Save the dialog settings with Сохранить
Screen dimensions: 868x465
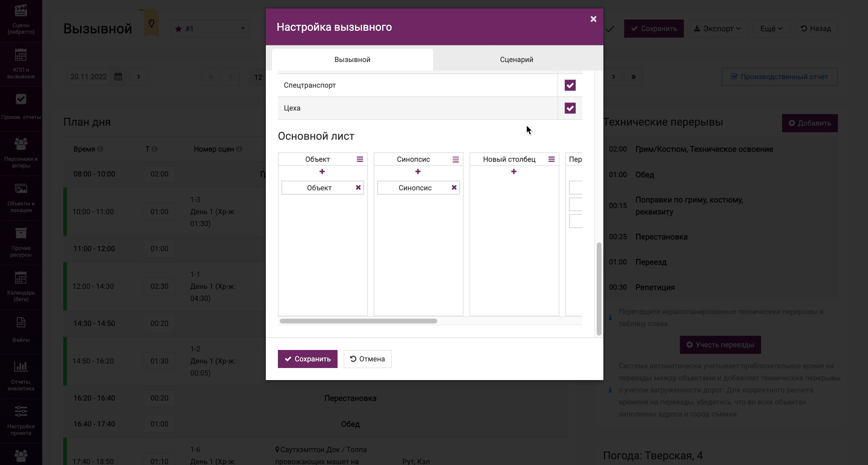tap(307, 359)
